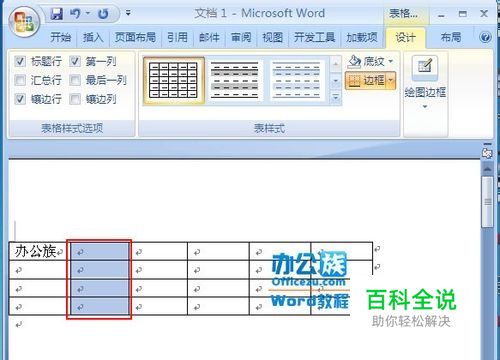The image size is (500, 360).
Task: Minimize the Word window
Action: pyautogui.click(x=441, y=15)
